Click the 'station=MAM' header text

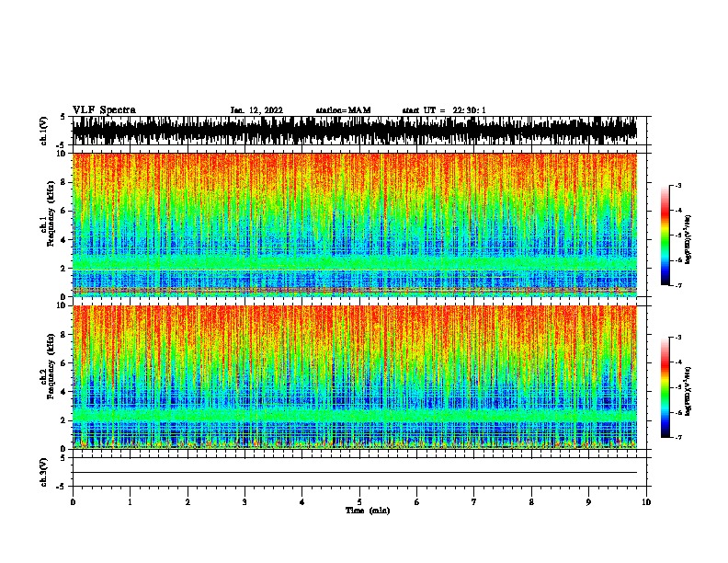pyautogui.click(x=343, y=110)
